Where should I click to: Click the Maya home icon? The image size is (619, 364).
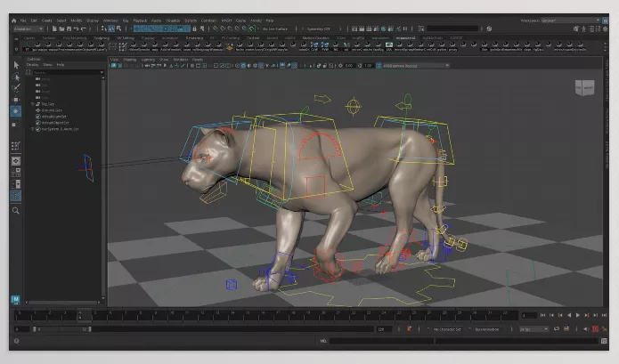(x=14, y=20)
